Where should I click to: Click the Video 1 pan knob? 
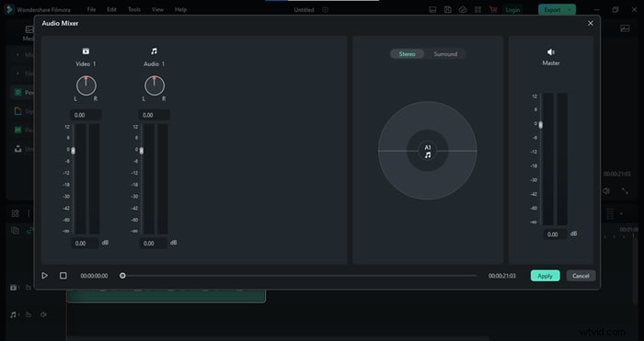click(86, 85)
